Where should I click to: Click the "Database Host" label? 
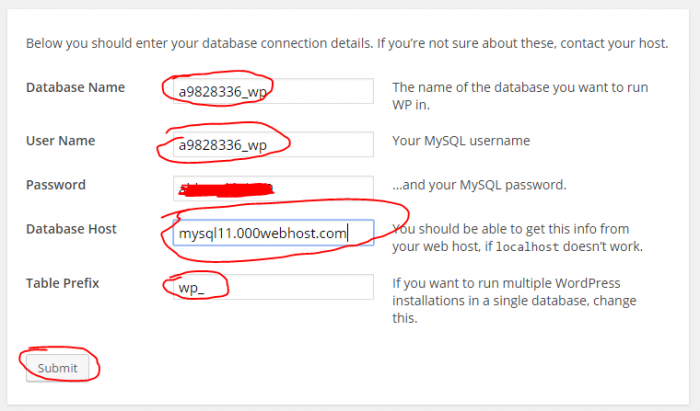click(x=71, y=229)
